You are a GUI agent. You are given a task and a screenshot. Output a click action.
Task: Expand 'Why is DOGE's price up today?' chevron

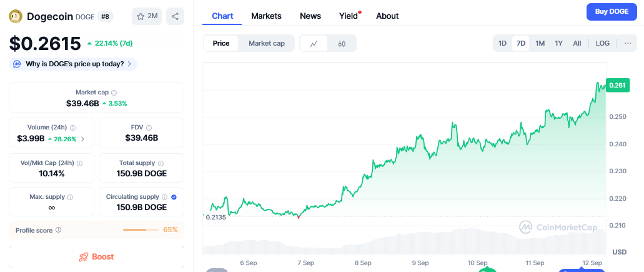(x=129, y=64)
